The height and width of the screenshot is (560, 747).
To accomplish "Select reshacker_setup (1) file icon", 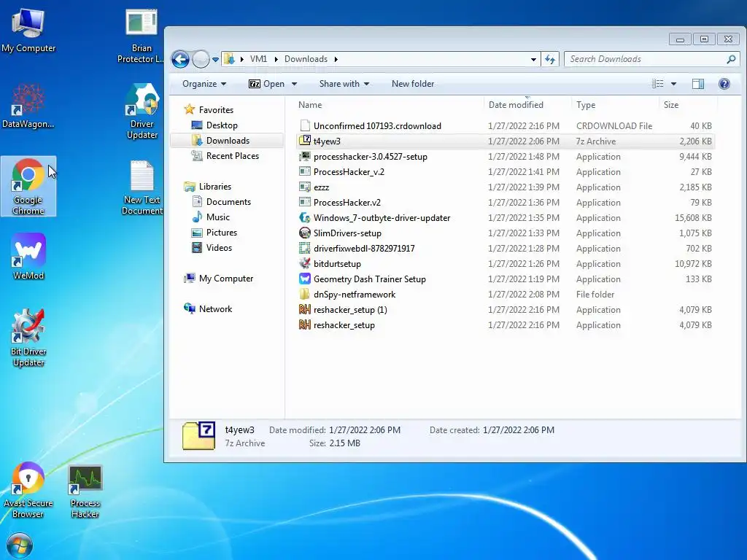I will (x=305, y=309).
